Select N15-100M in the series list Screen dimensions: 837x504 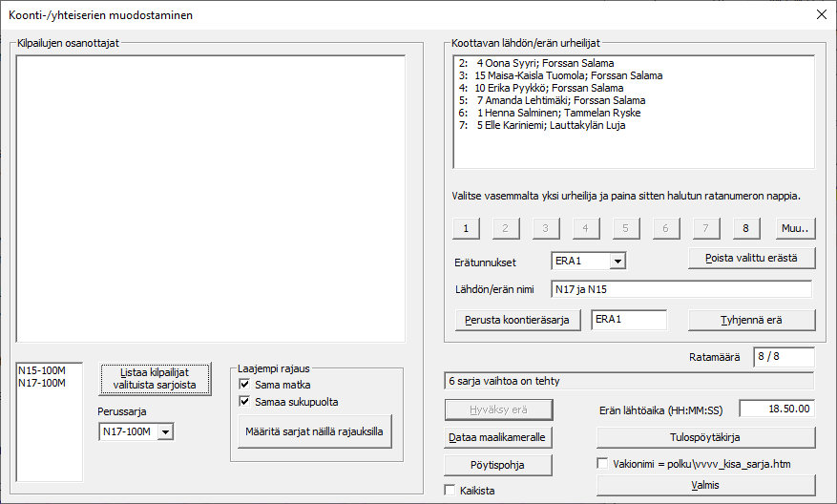click(41, 370)
